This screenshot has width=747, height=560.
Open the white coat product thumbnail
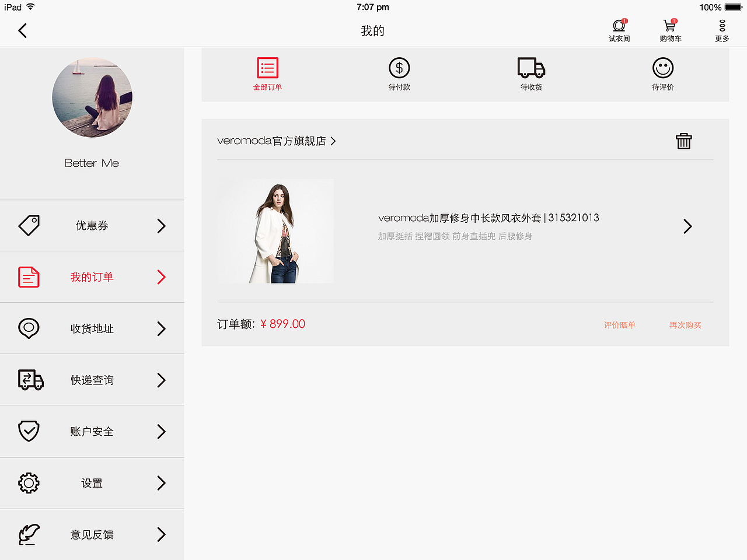275,231
